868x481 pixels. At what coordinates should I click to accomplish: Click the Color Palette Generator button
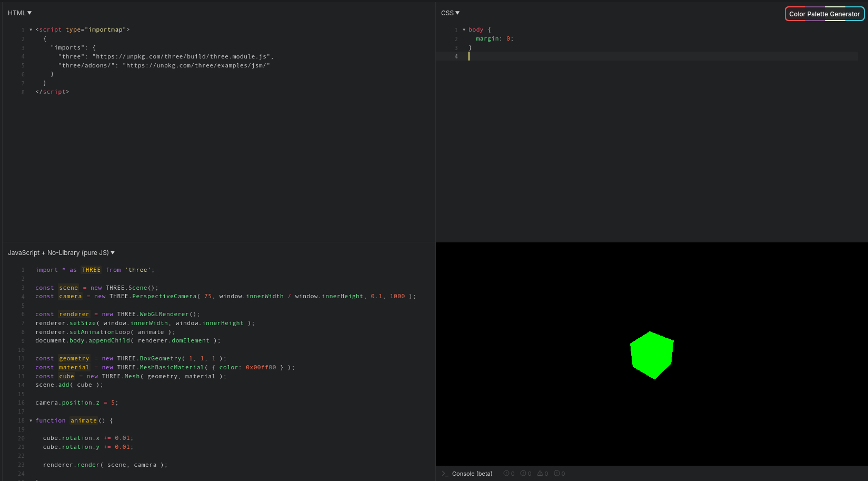click(824, 14)
